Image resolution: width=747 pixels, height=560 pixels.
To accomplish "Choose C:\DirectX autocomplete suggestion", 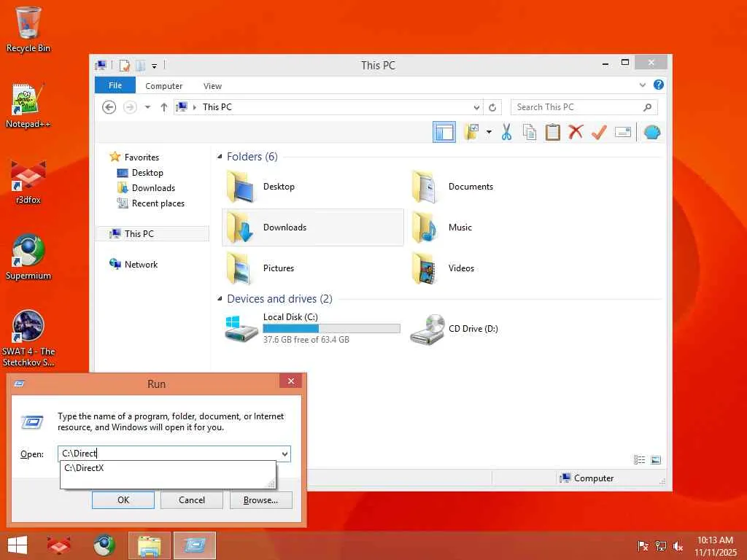I will click(167, 468).
